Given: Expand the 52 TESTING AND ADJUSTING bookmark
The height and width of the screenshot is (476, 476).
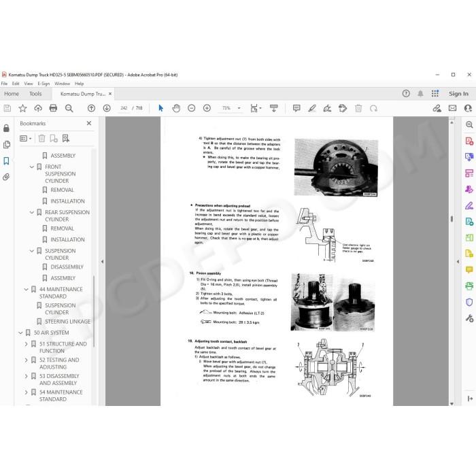Looking at the screenshot, I should 26,360.
